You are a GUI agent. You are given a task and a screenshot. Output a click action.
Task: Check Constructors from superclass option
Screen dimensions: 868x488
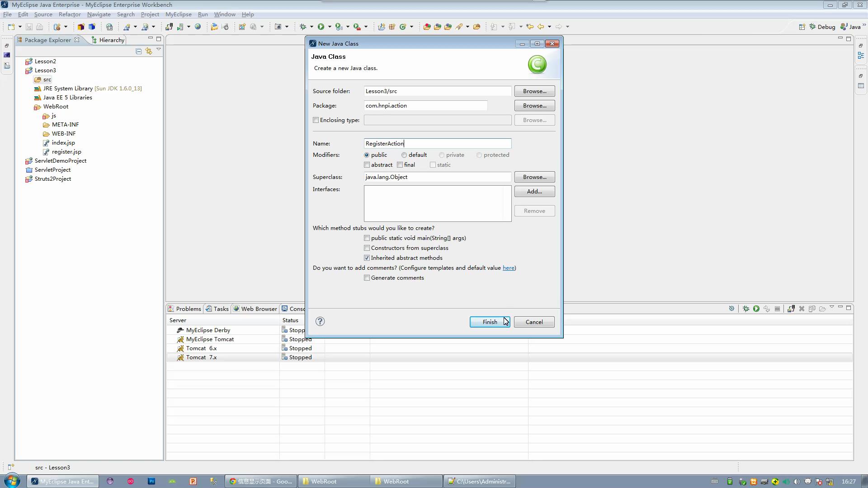point(367,248)
